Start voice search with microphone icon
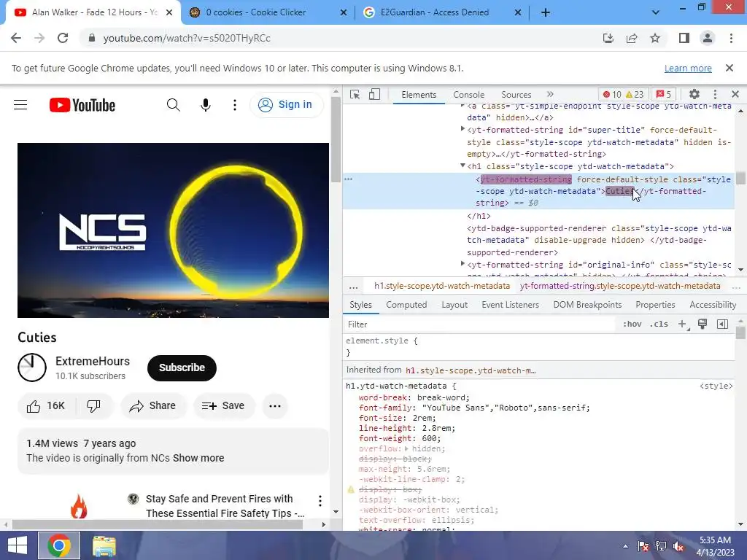This screenshot has height=560, width=747. (x=205, y=105)
